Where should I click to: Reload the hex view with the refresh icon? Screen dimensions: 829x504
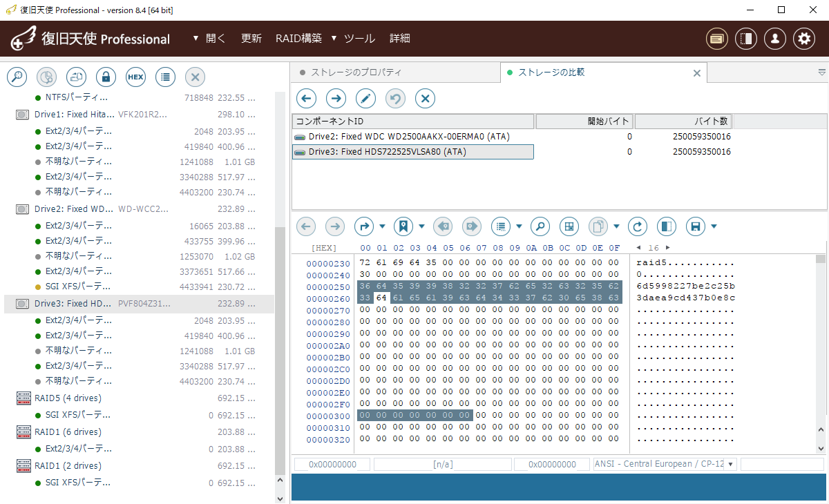638,226
